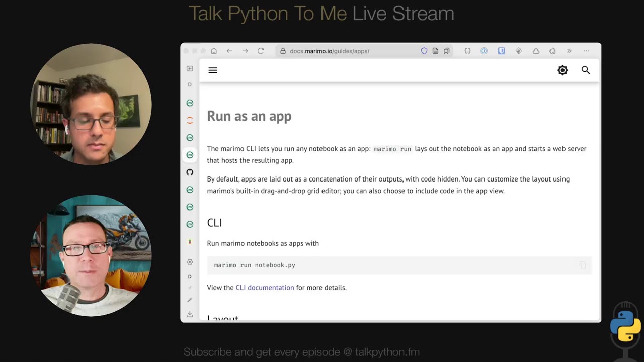Click the download icon at the sidebar bottom
Image resolution: width=644 pixels, height=362 pixels.
pyautogui.click(x=190, y=314)
